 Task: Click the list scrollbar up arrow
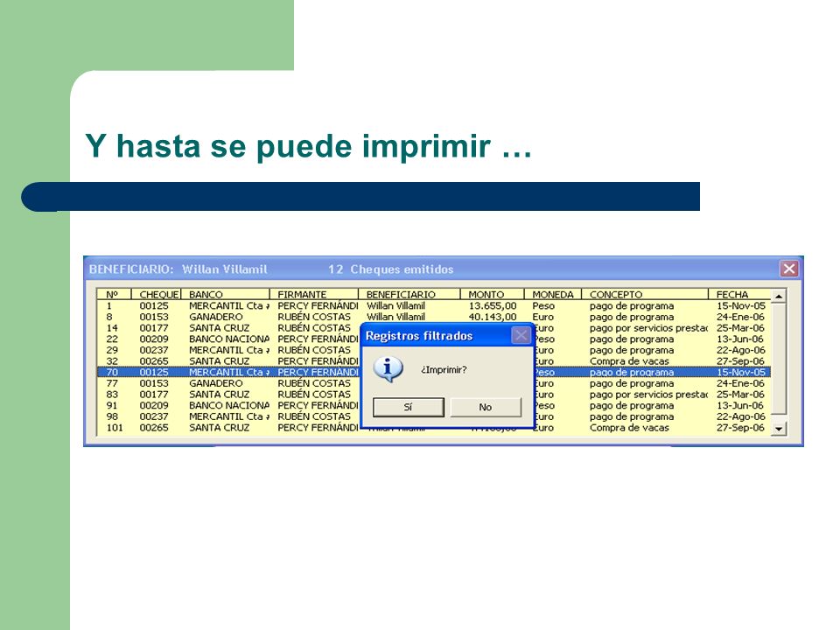[x=779, y=296]
